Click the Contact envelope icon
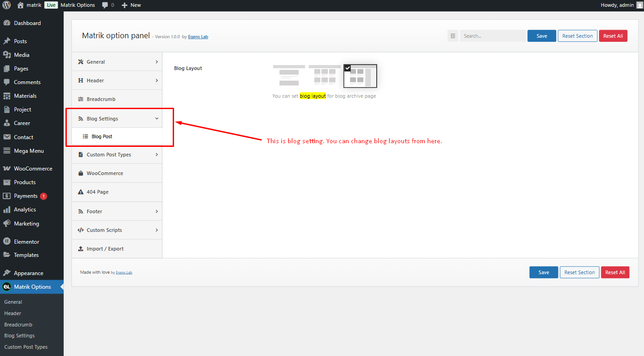 pos(7,137)
